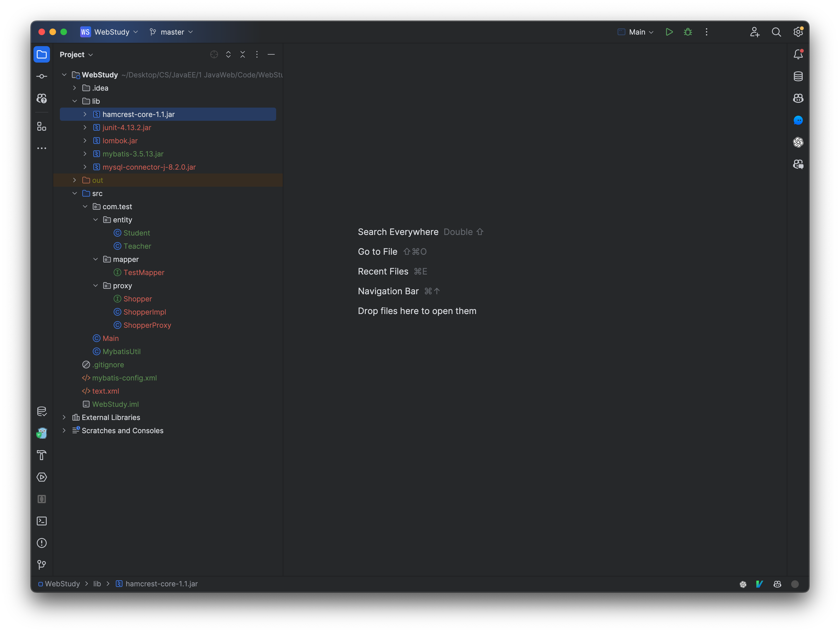Click the lib breadcrumb in the navigation bar
Viewport: 840px width, 633px height.
pos(97,584)
